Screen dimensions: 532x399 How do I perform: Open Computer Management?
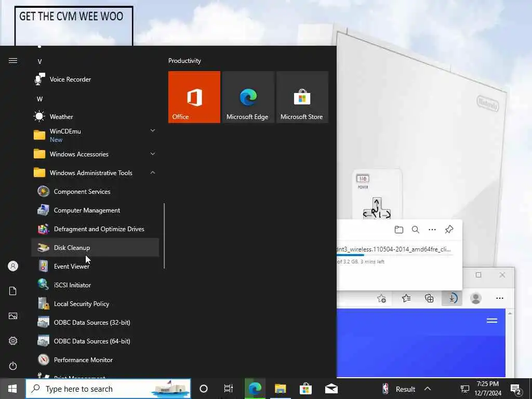[95, 210]
